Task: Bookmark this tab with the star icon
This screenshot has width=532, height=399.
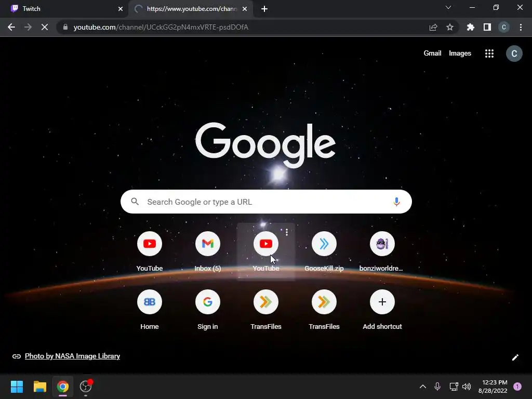Action: [x=450, y=27]
